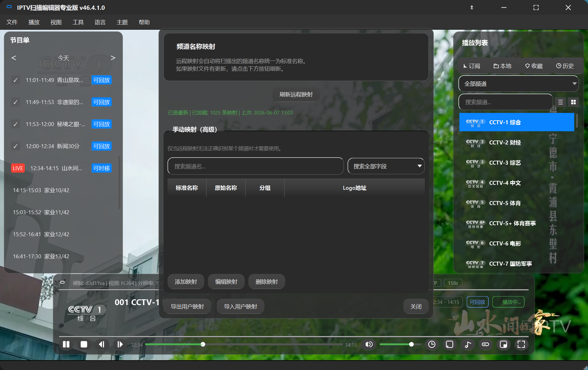This screenshot has width=588, height=370.
Task: Sort by the 标准名称 column header
Action: click(187, 188)
